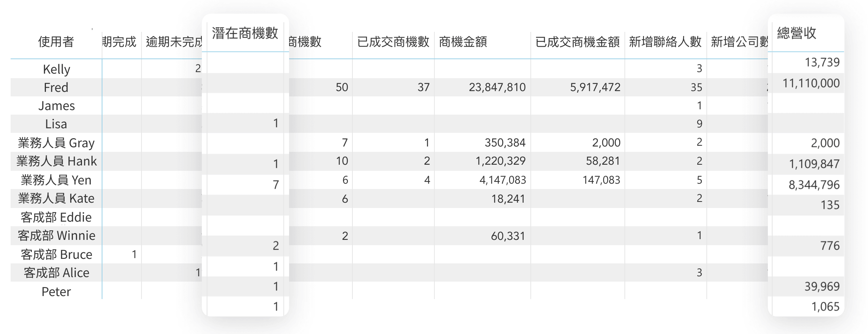Select the 客成部 Winnie row name

(57, 236)
